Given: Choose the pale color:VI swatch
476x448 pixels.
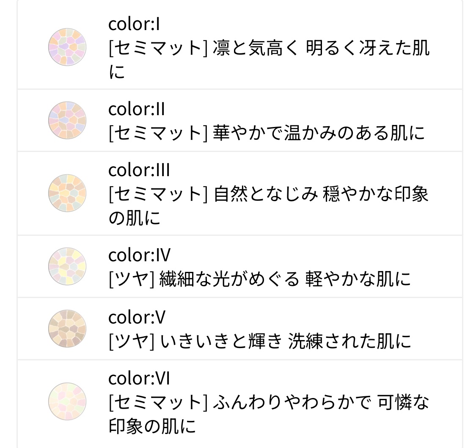Looking at the screenshot, I should coord(67,401).
